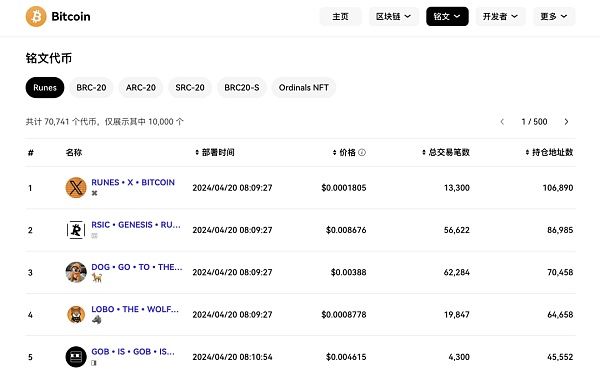The height and width of the screenshot is (376, 600).
Task: Click the RUNES X BITCOIN token logo
Action: point(76,187)
